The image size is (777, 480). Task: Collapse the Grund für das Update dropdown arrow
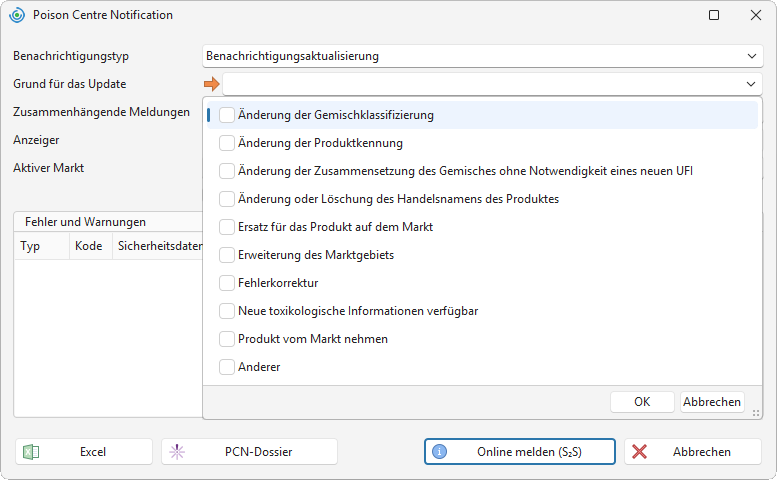click(x=751, y=84)
